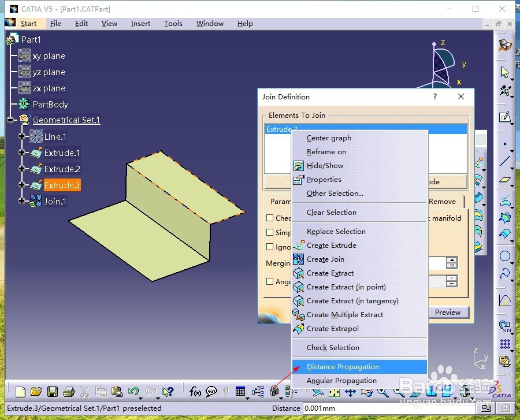Viewport: 520px width, 420px height.
Task: Click the New document icon
Action: pos(20,392)
